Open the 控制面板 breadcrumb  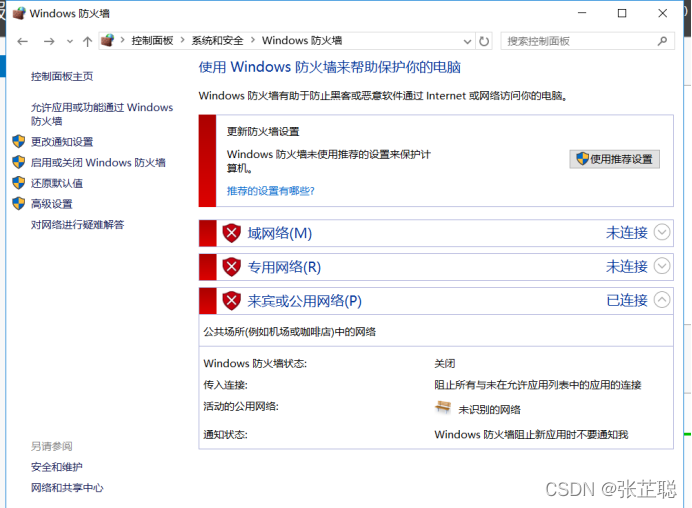pos(152,41)
